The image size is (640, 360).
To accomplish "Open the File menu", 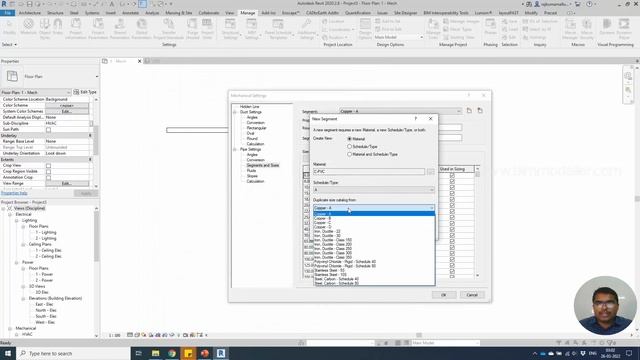I will point(7,13).
